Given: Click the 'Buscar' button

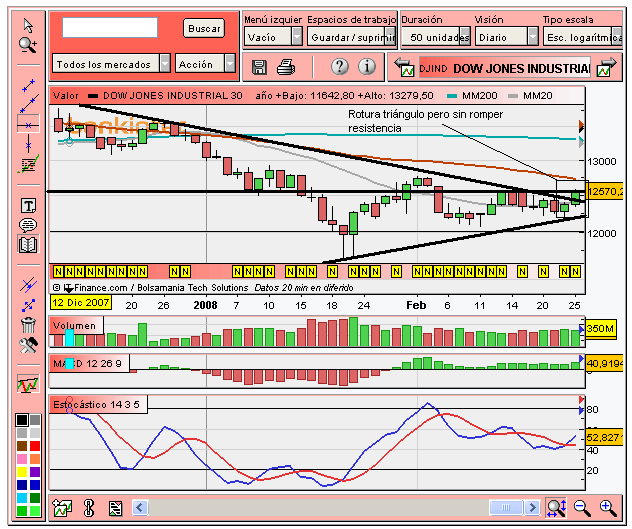Looking at the screenshot, I should coord(204,28).
